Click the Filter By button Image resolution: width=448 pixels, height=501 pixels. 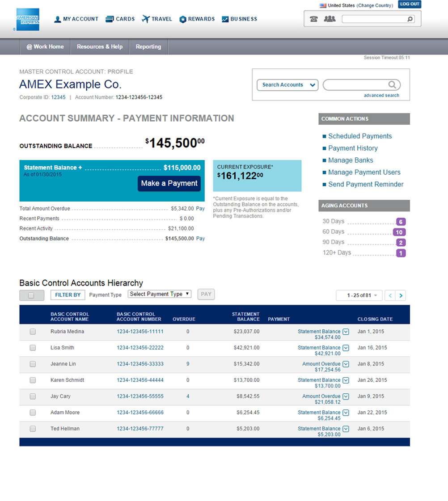tap(68, 295)
